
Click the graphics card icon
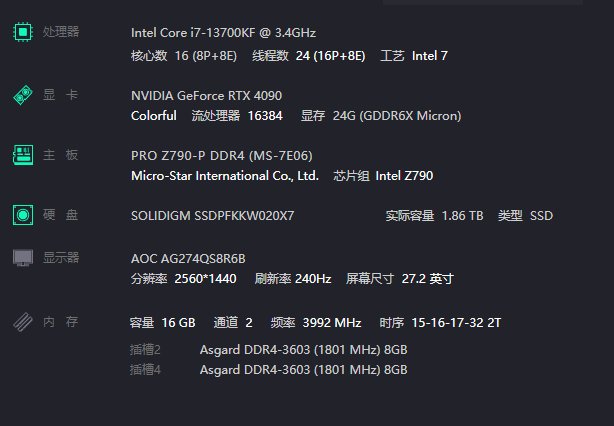tap(23, 95)
